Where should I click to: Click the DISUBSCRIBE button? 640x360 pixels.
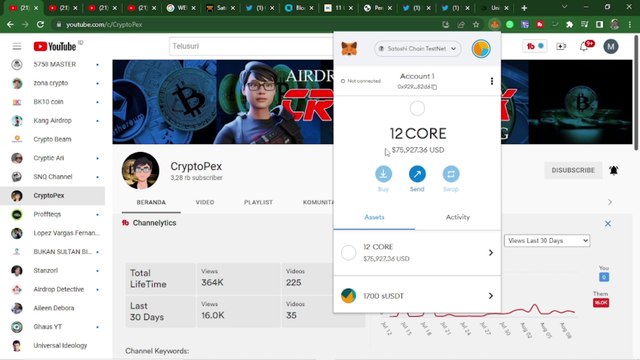click(573, 170)
